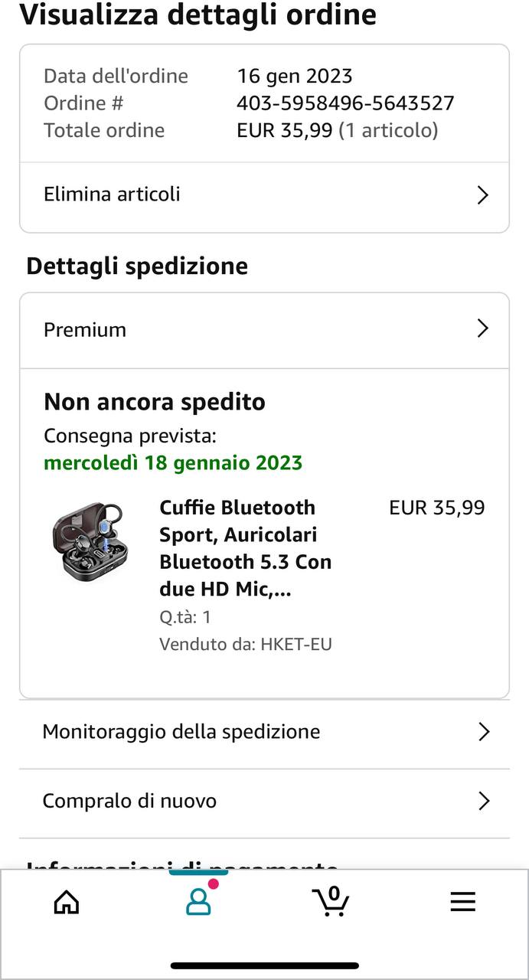The width and height of the screenshot is (529, 980).
Task: Tap the seller name HKET-EU
Action: [x=296, y=644]
